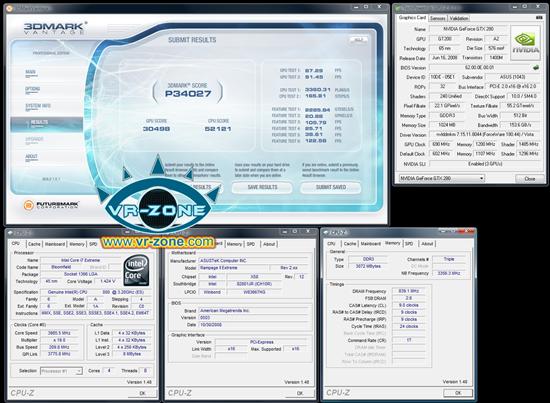Click the NVIDIA logo in GPU-Z
This screenshot has height=403, width=550.
[525, 43]
